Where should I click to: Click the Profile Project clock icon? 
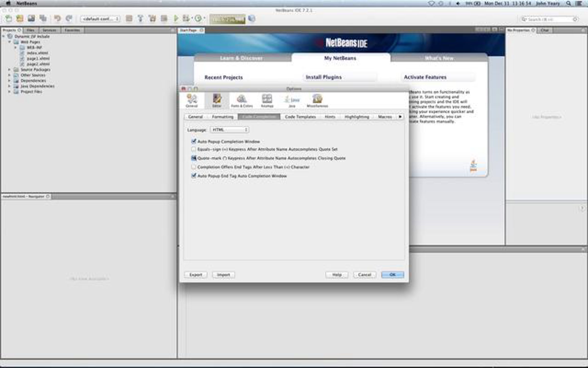point(198,18)
